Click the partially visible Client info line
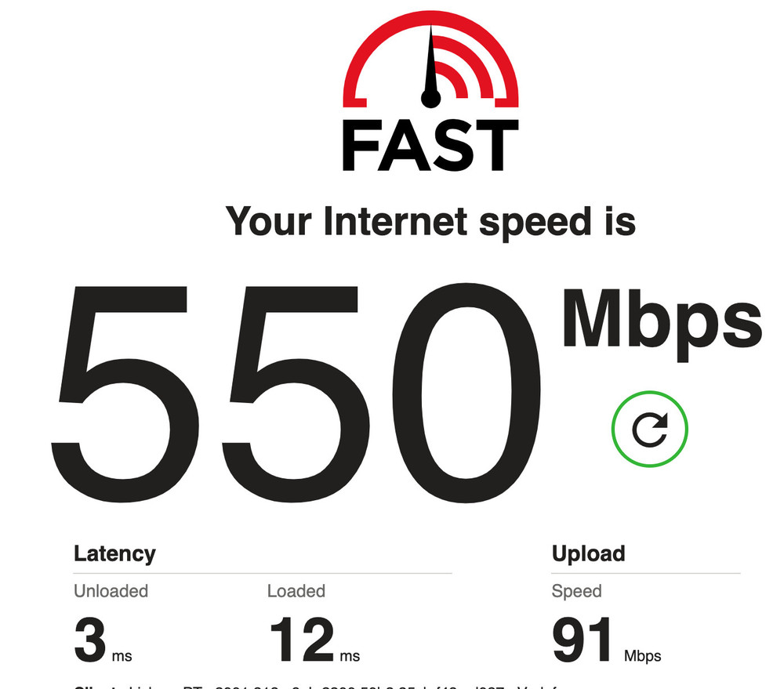784x689 pixels. click(x=320, y=687)
